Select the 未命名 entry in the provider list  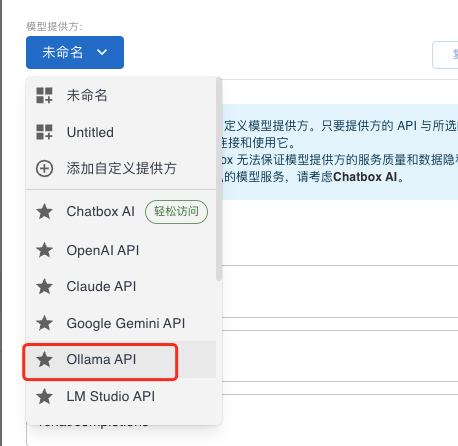coord(121,95)
